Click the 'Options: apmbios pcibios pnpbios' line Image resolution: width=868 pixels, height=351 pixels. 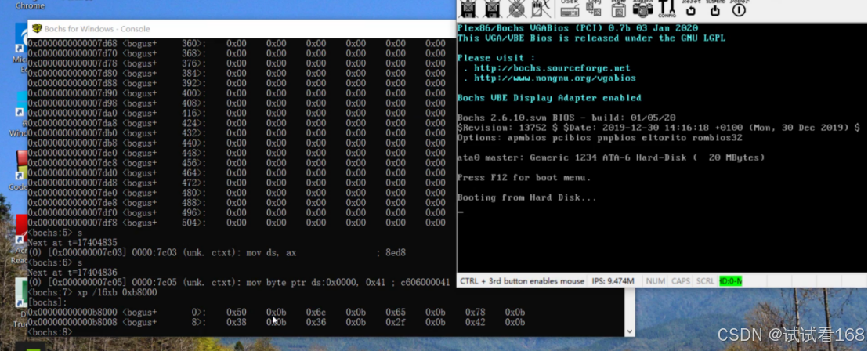point(599,138)
